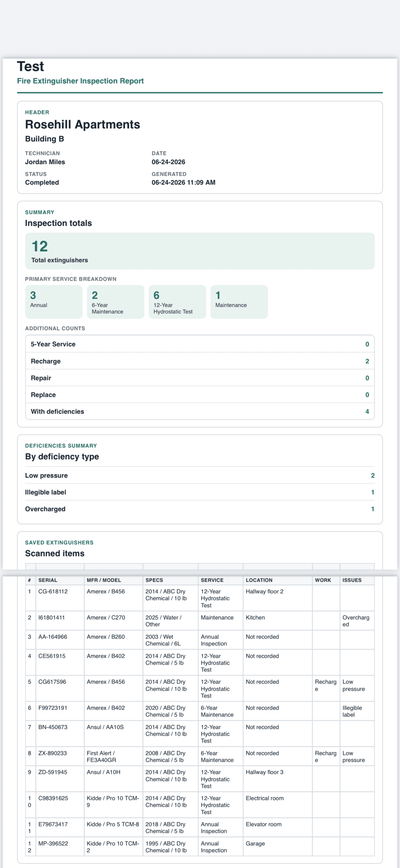Select the 'Illegible label' deficiency row
Viewport: 400px width, 868px height.
click(200, 492)
